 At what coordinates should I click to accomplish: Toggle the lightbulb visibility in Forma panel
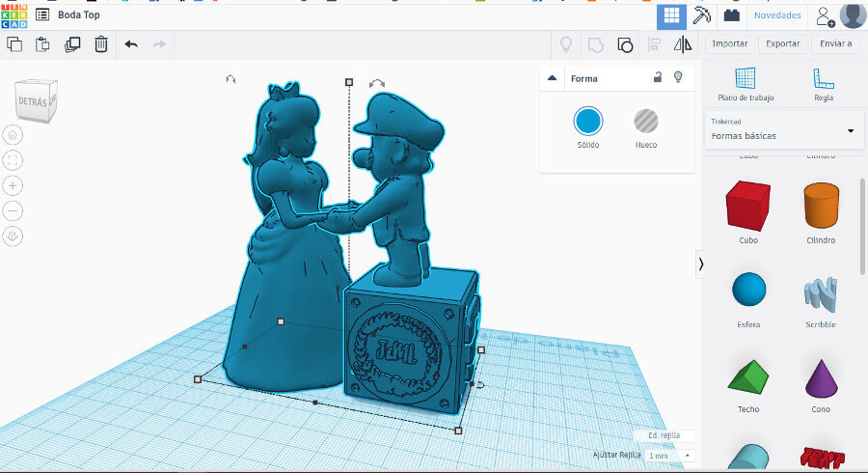[678, 78]
